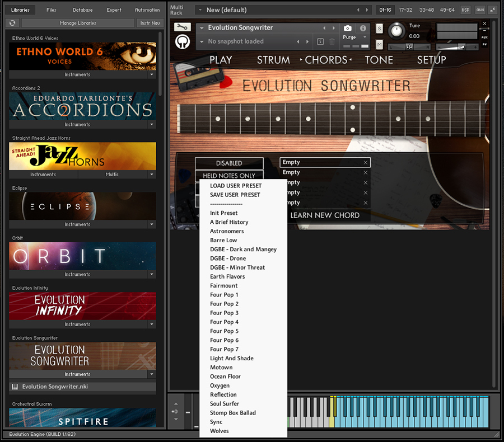Open Evolution Songwriter.nki file

coord(83,387)
